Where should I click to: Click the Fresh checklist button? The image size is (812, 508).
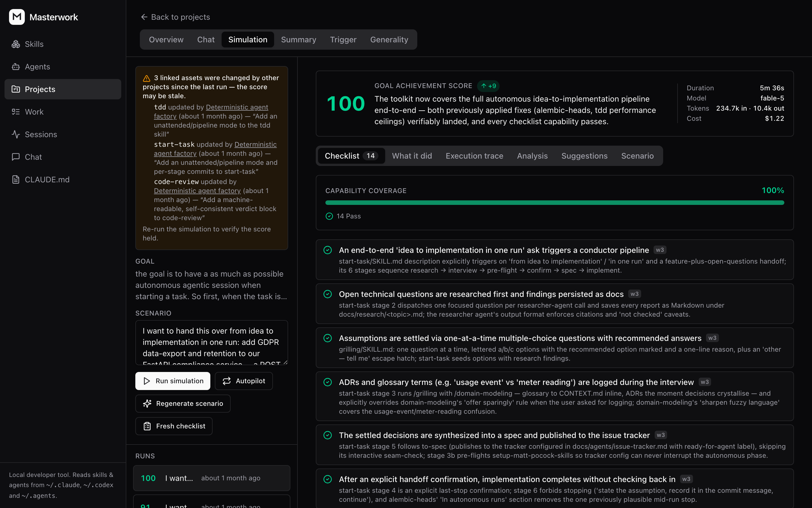point(174,426)
